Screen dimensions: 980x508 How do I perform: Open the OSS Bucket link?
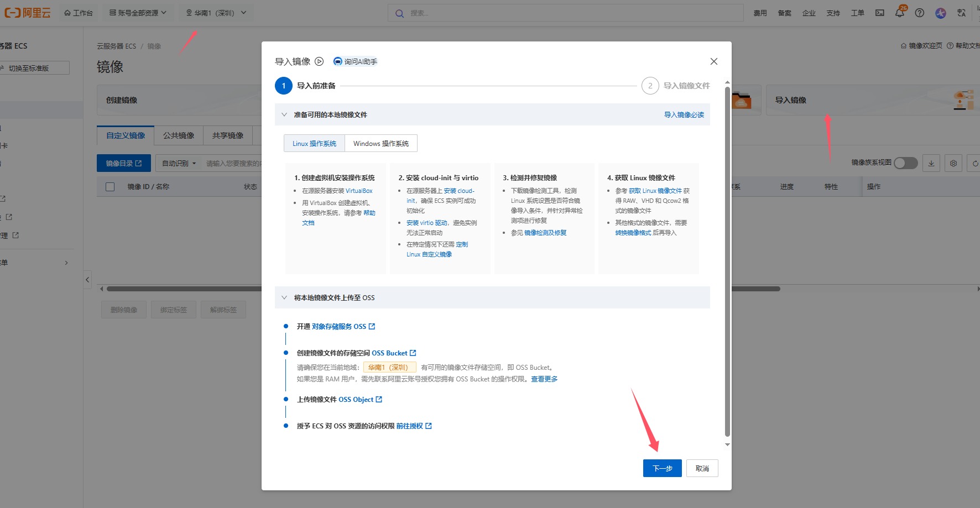click(394, 353)
